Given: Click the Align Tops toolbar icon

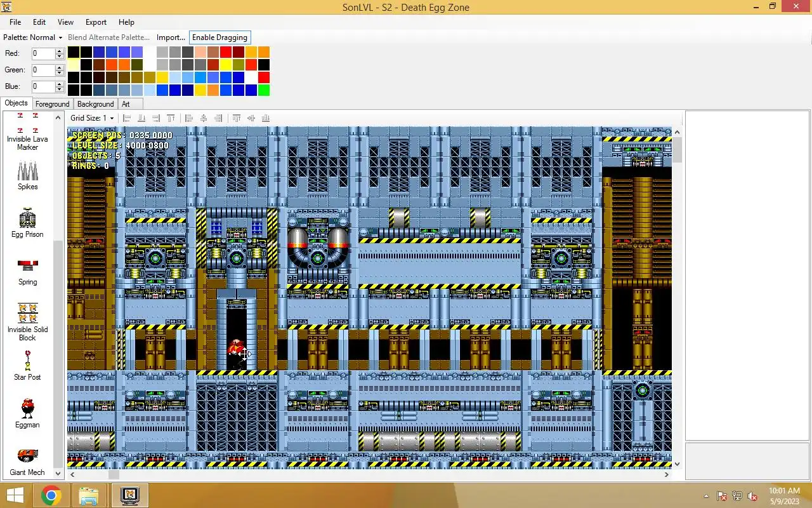Looking at the screenshot, I should [x=237, y=118].
